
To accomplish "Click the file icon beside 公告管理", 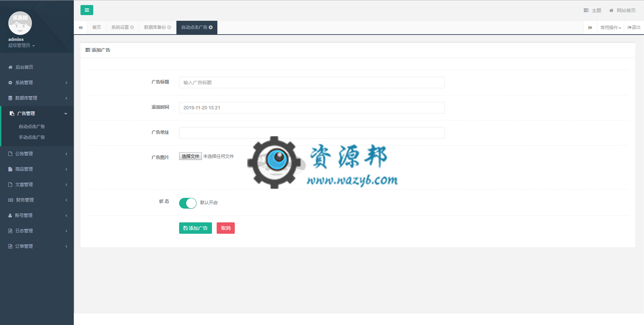I will (x=10, y=154).
